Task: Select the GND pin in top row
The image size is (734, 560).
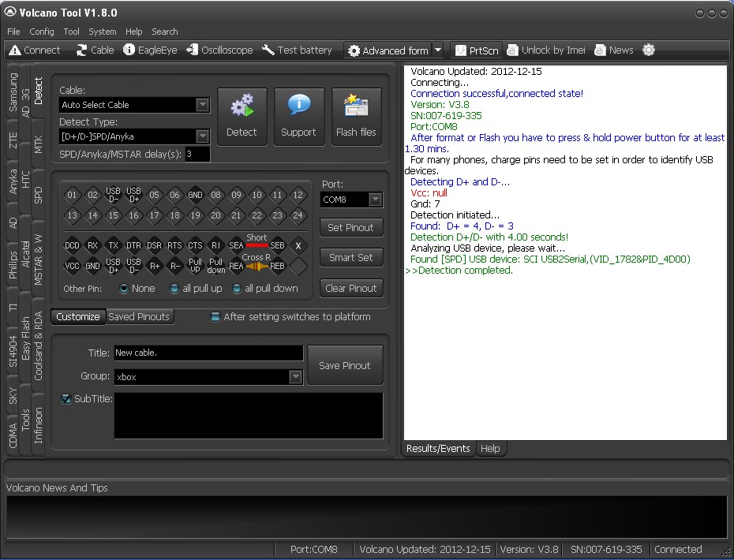Action: click(x=195, y=195)
